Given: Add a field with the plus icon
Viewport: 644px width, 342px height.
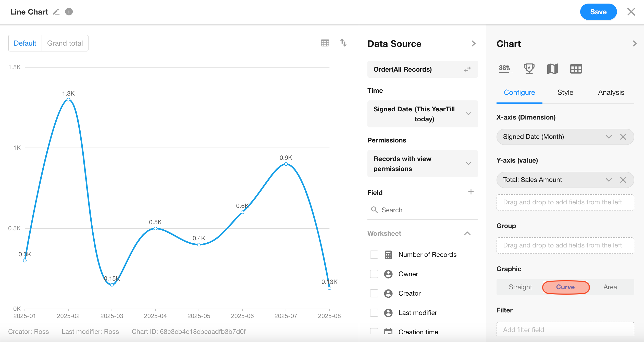Looking at the screenshot, I should tap(471, 192).
